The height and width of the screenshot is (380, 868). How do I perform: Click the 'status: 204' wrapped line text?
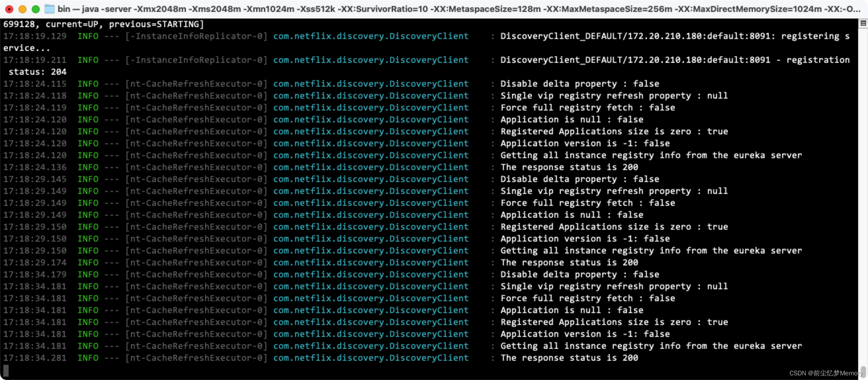(37, 72)
